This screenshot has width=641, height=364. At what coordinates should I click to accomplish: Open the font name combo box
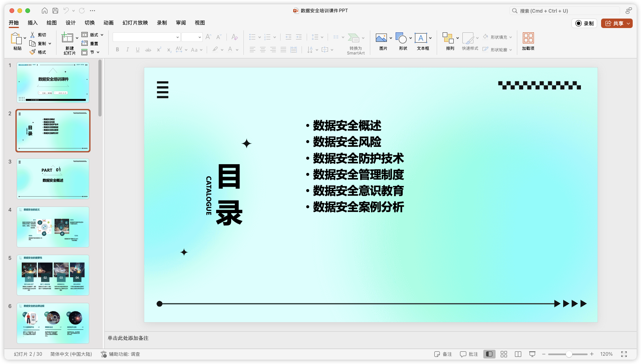tap(147, 37)
